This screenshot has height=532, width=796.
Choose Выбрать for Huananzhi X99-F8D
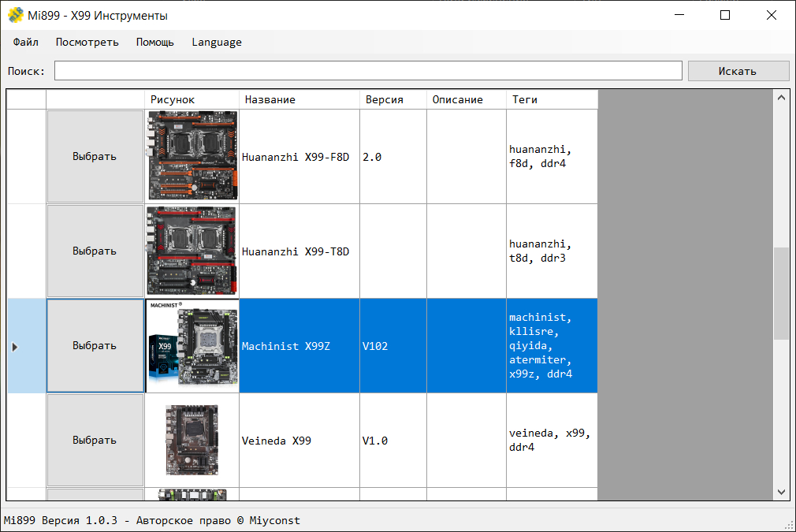coord(95,156)
